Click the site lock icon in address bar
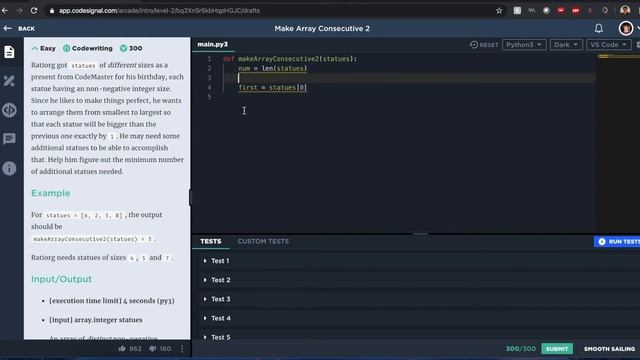 52,11
